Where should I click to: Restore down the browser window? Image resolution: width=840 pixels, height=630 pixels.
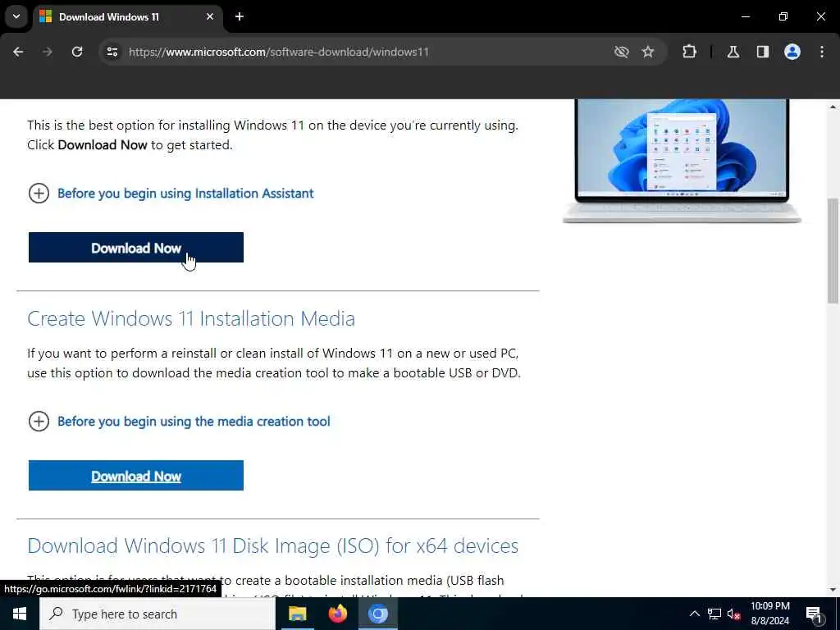tap(783, 16)
